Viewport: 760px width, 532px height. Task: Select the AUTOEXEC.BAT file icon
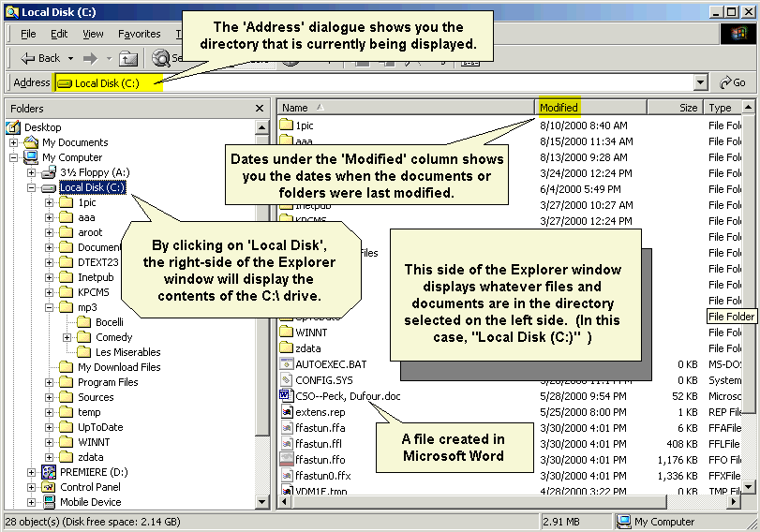287,365
